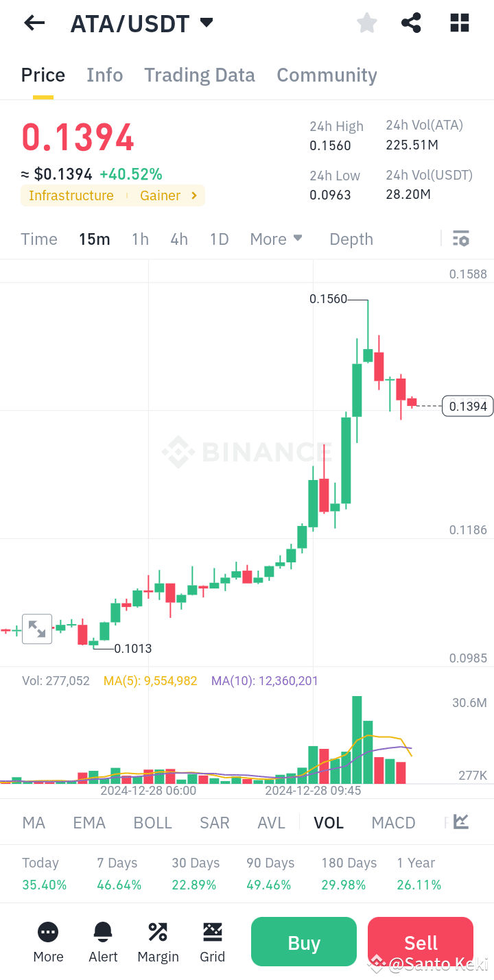Image resolution: width=494 pixels, height=980 pixels.
Task: Select the 1h chart timeframe
Action: pyautogui.click(x=140, y=239)
